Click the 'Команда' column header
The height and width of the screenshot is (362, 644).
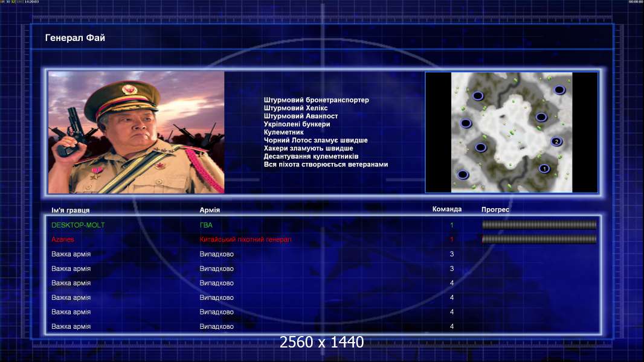click(x=447, y=209)
